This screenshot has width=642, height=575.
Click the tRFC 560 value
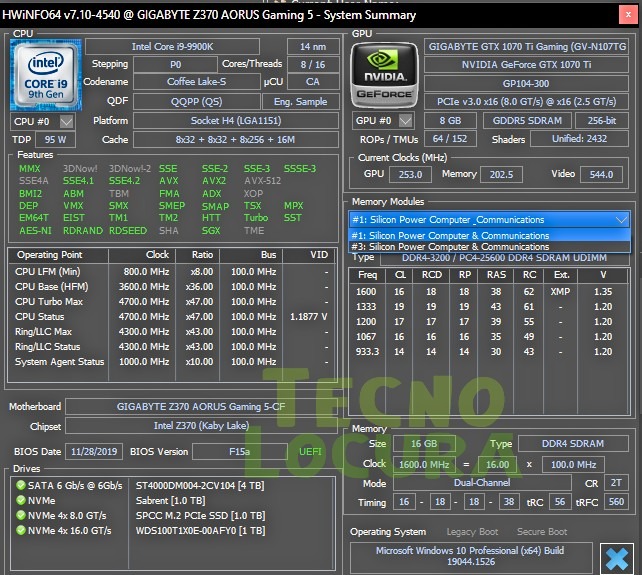616,502
